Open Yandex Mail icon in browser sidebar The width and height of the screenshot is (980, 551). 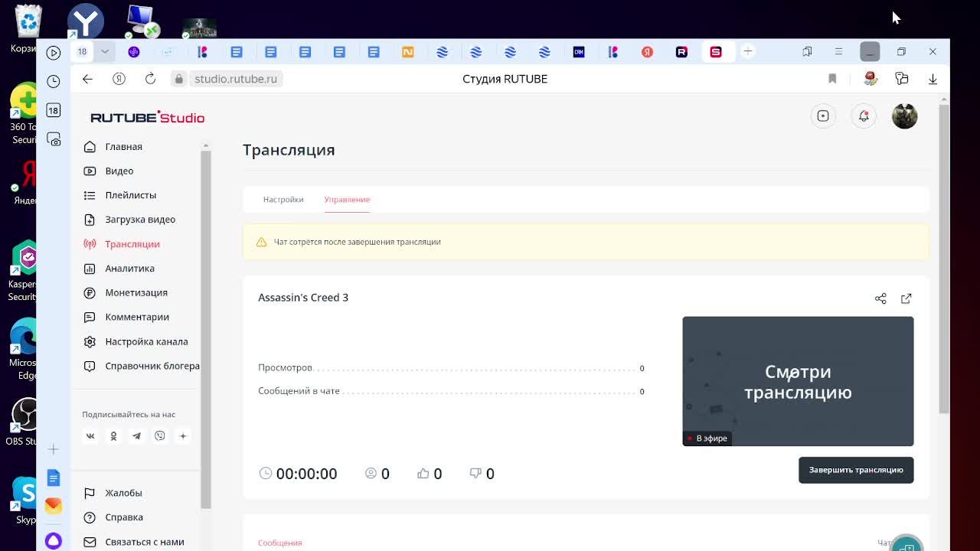coord(54,505)
